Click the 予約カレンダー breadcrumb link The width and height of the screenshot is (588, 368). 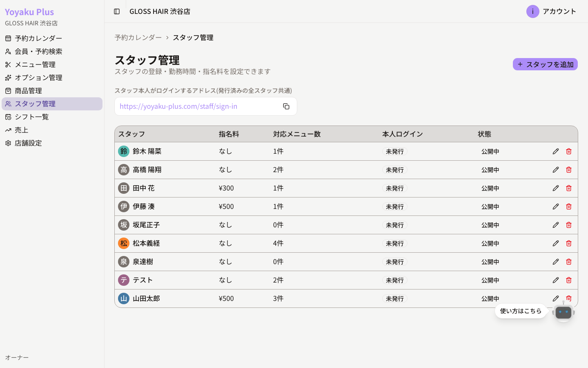coord(138,38)
